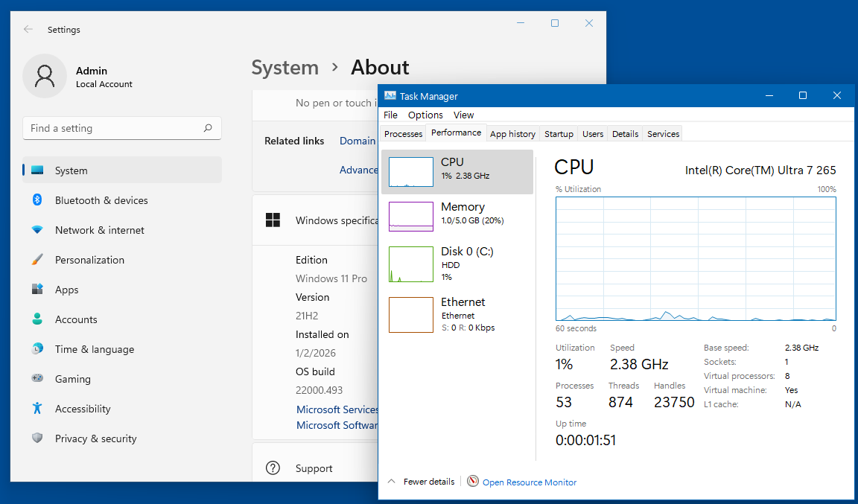The width and height of the screenshot is (858, 504).
Task: Open Resource Monitor link
Action: 530,482
